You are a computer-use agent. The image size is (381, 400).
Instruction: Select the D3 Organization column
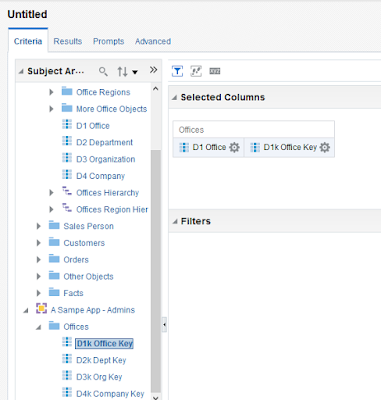coord(105,159)
